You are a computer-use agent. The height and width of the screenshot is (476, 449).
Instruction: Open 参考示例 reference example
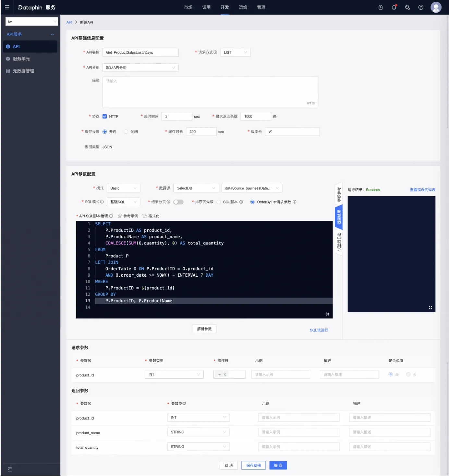[128, 216]
